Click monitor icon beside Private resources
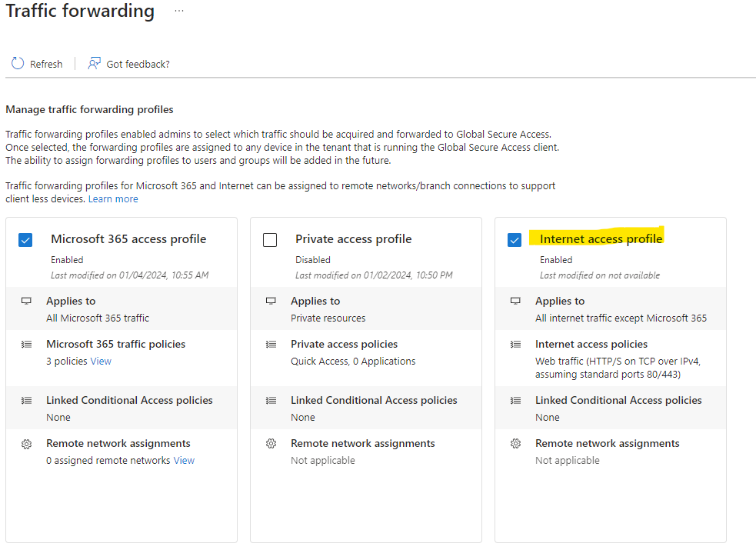The height and width of the screenshot is (550, 756). [x=271, y=301]
